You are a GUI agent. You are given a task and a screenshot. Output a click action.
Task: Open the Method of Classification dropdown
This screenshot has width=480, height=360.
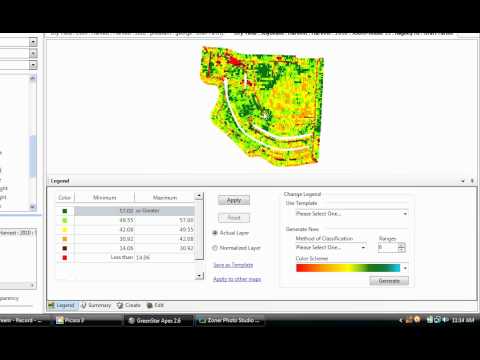(x=331, y=247)
